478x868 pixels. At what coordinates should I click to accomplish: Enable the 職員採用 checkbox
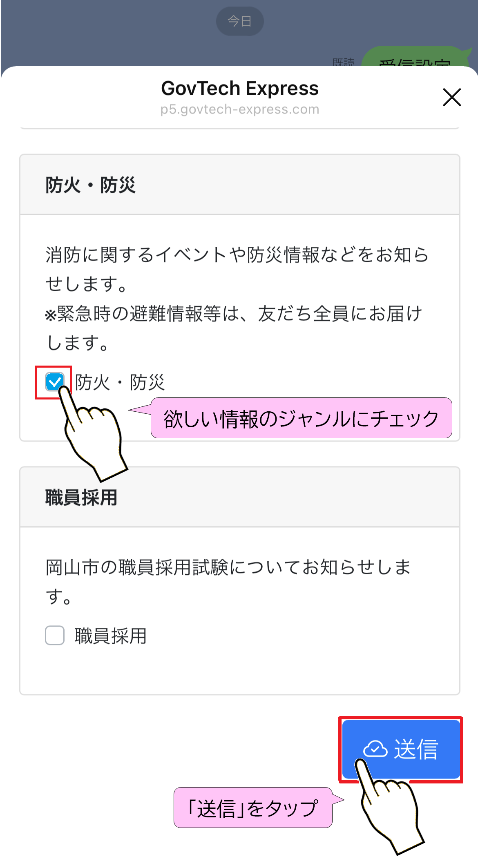[x=55, y=635]
